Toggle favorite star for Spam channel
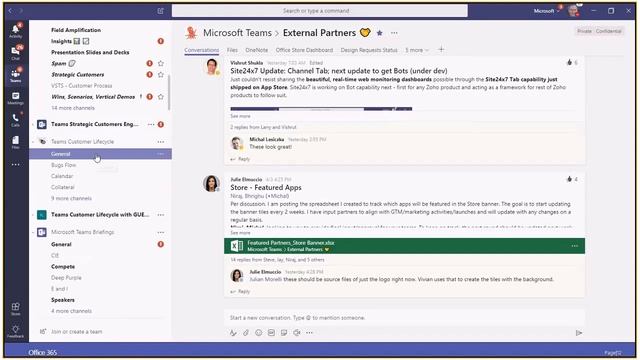Screen dimensions: 640x360 [161, 63]
